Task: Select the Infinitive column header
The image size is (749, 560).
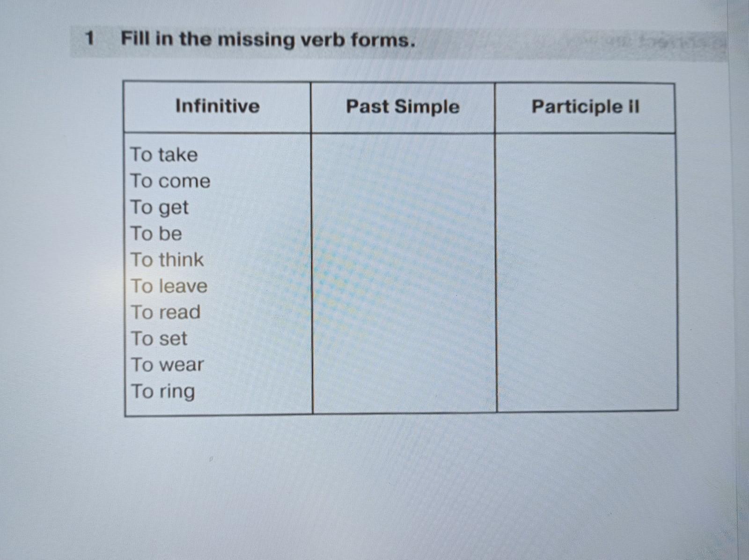Action: [217, 106]
